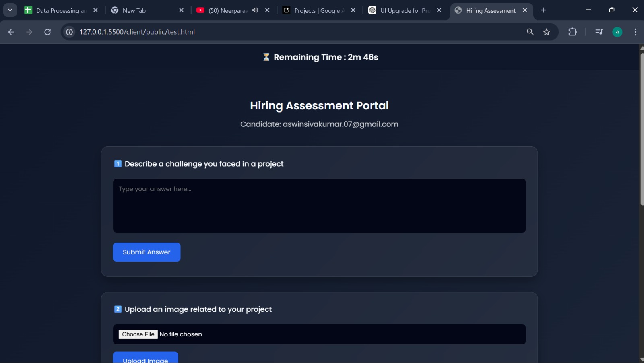View site information icon in address bar

pyautogui.click(x=70, y=32)
